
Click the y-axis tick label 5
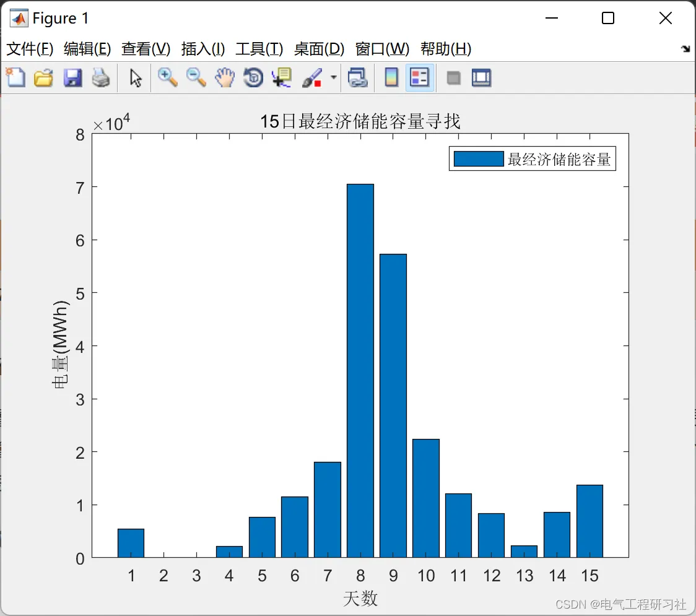click(x=80, y=293)
